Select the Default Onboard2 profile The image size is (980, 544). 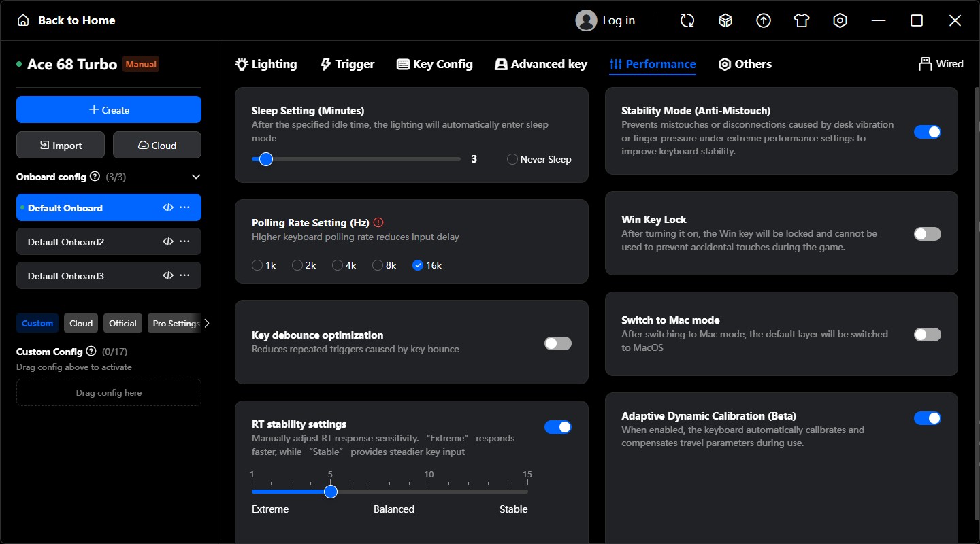point(109,241)
